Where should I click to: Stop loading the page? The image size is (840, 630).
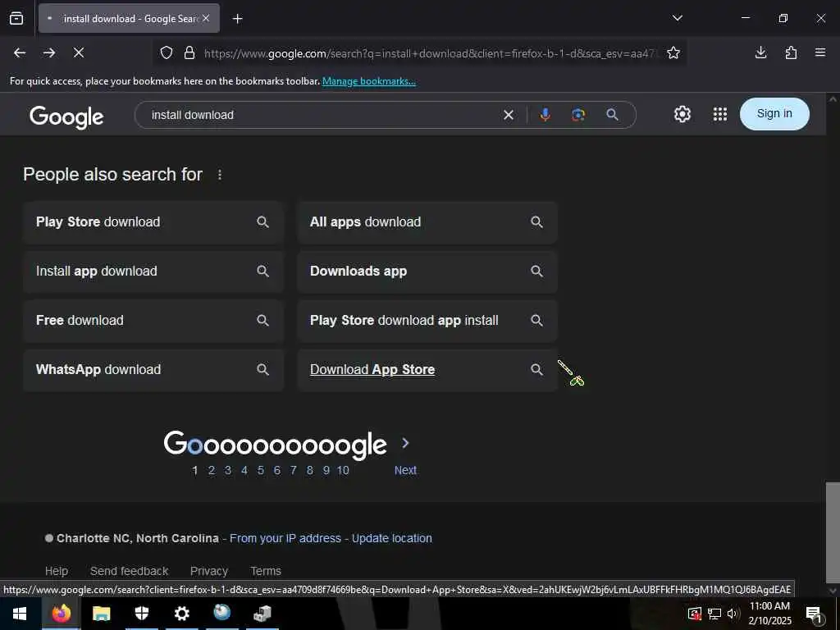[79, 52]
